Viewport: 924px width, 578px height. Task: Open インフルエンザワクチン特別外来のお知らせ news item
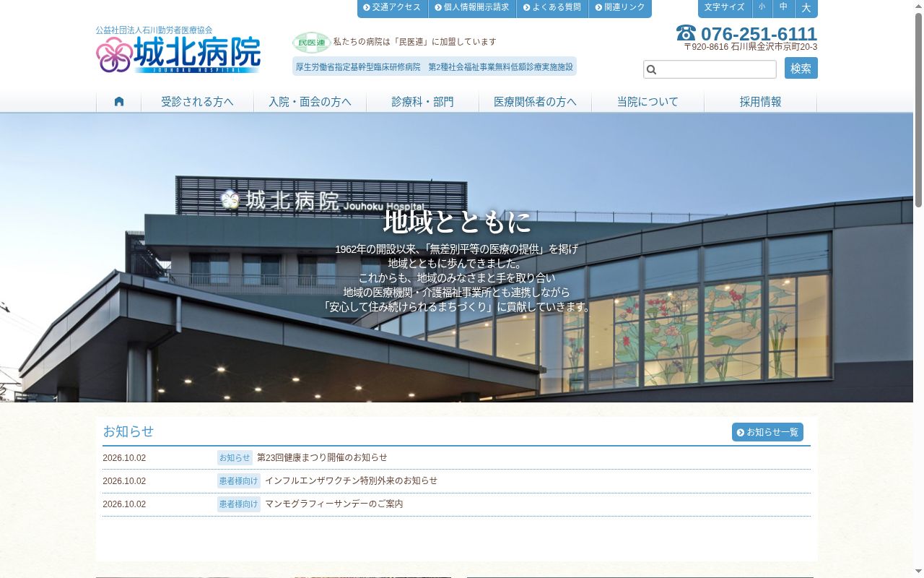(351, 480)
